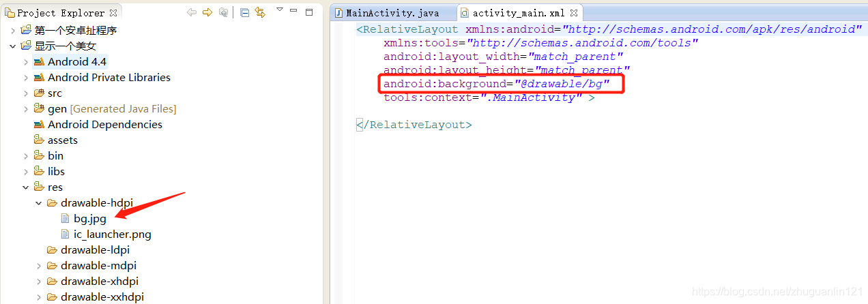Click the closing </RelativeLayout> tag
868x304 pixels.
[414, 125]
